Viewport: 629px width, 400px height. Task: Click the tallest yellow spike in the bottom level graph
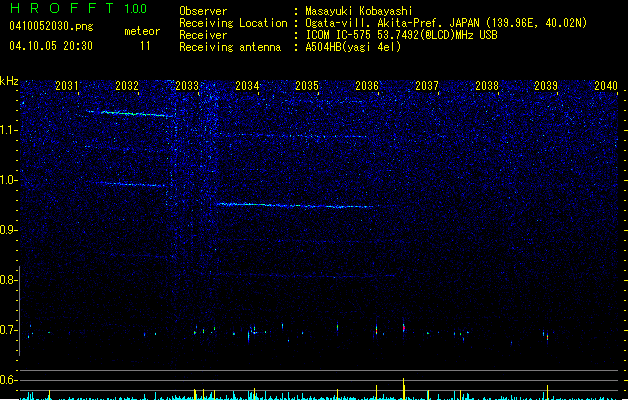tap(404, 388)
